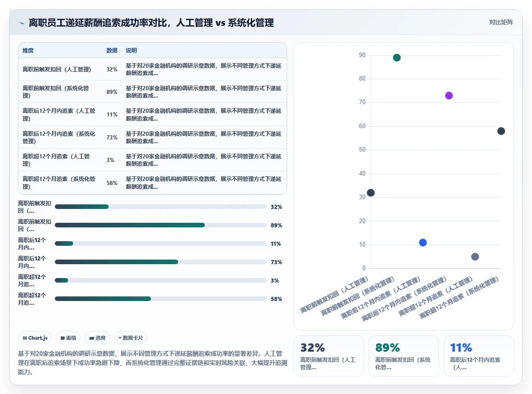Click the 58% progress bar
532x394 pixels.
coord(161,299)
